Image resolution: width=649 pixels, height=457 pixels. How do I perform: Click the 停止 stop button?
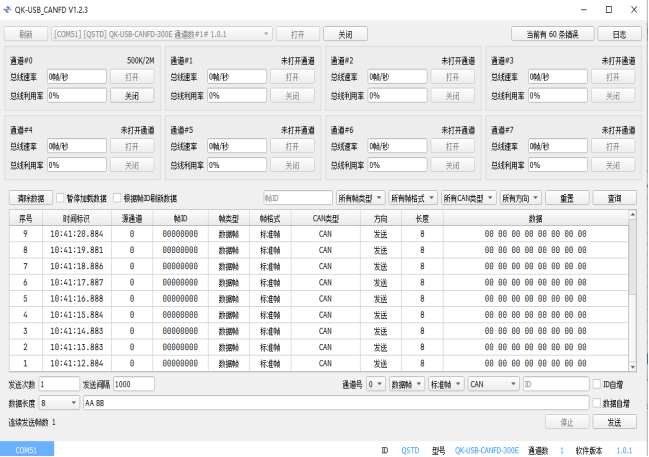567,422
